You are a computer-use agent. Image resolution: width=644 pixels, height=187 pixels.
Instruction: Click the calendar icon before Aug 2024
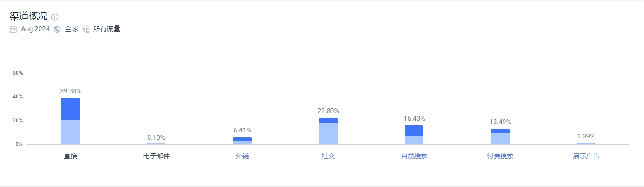point(13,29)
